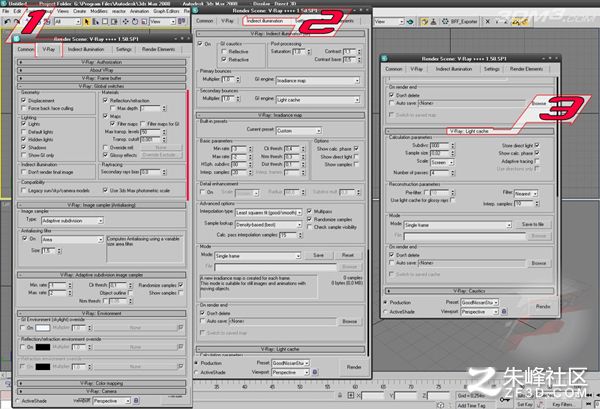
Task: Open Image sampler Type dropdown
Action: 72,221
